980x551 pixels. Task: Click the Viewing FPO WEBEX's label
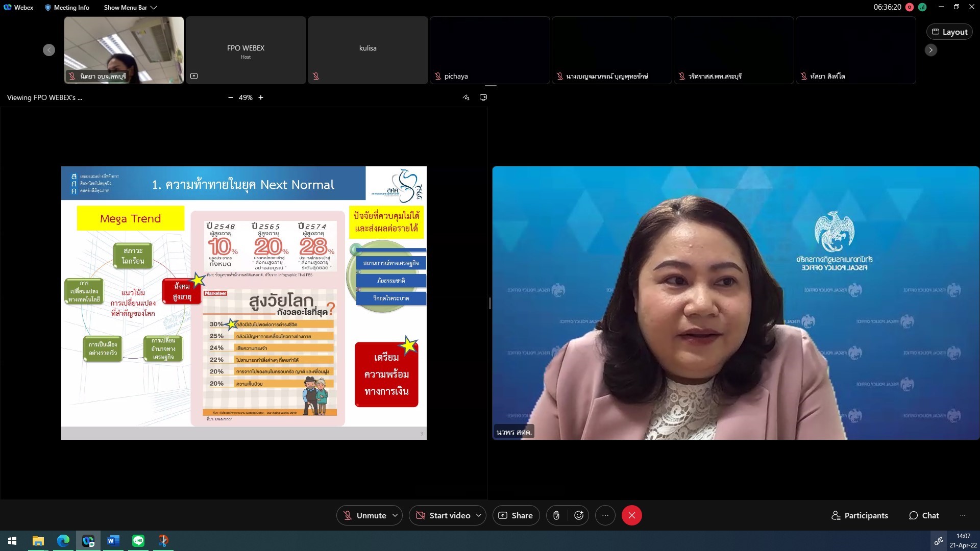pos(44,97)
